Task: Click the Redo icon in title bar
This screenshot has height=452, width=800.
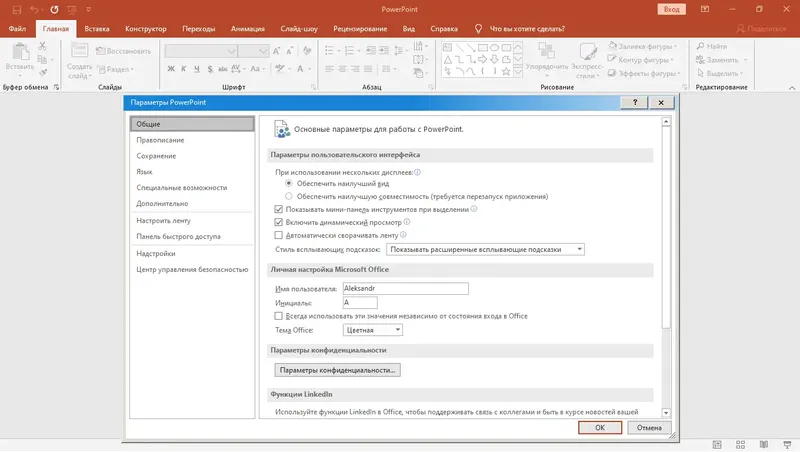Action: coord(54,9)
